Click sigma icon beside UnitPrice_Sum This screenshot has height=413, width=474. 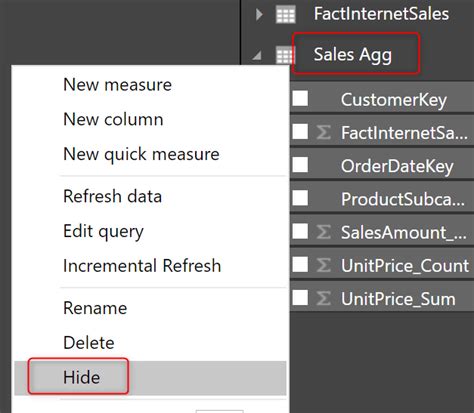pos(324,298)
